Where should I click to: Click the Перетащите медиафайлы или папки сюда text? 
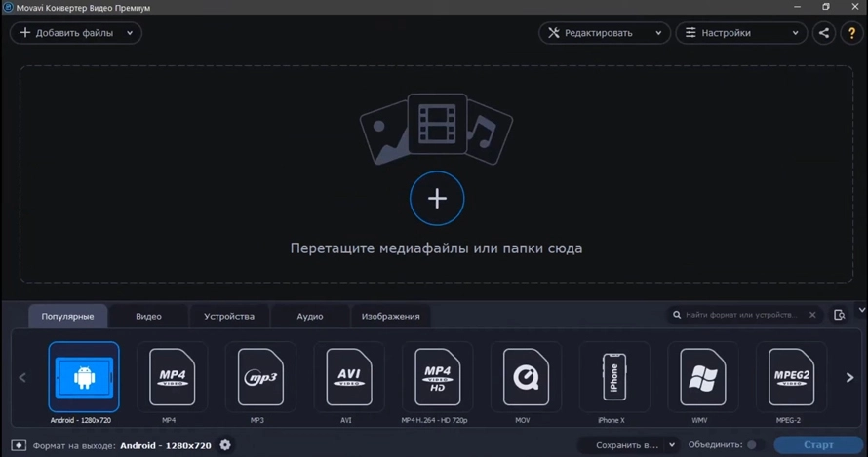[436, 248]
